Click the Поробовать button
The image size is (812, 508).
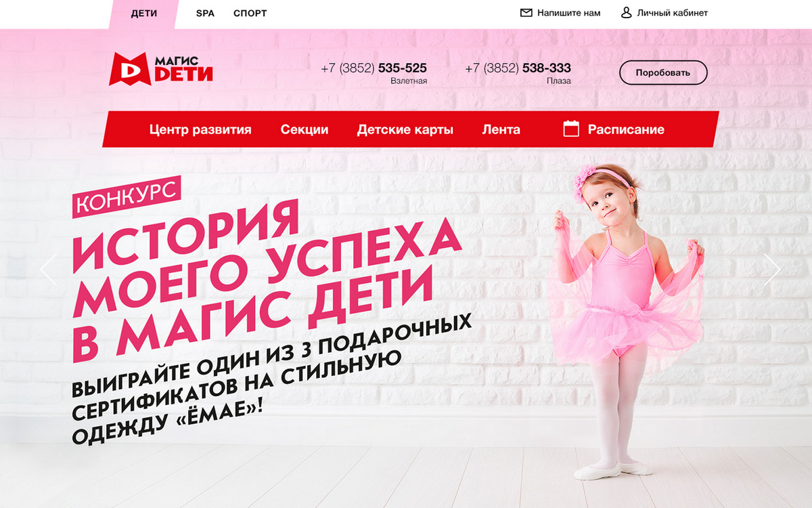[663, 72]
